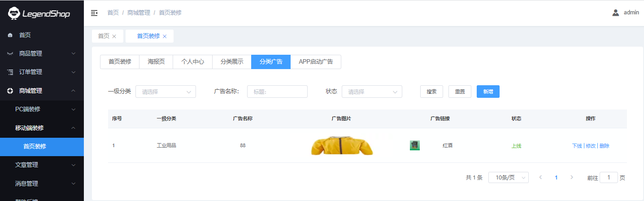Close the 首页 tab with X icon
The image size is (644, 201).
(x=114, y=36)
